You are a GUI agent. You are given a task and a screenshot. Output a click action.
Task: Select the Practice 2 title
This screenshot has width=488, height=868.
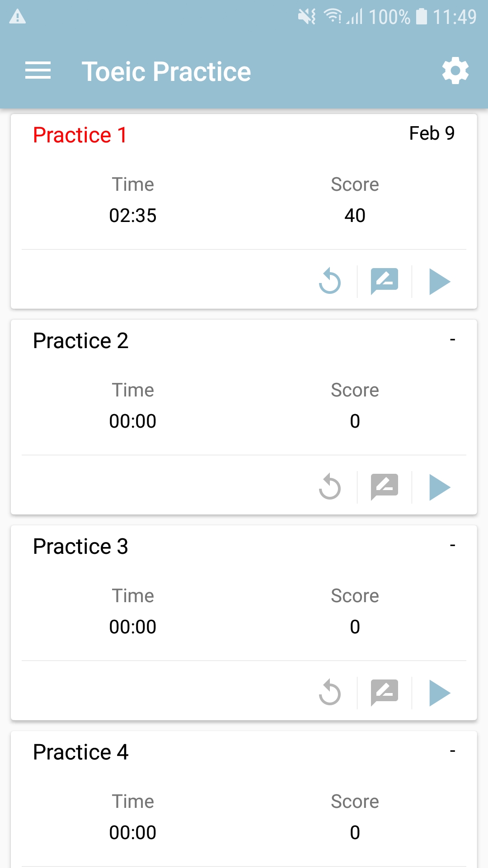[x=81, y=341]
